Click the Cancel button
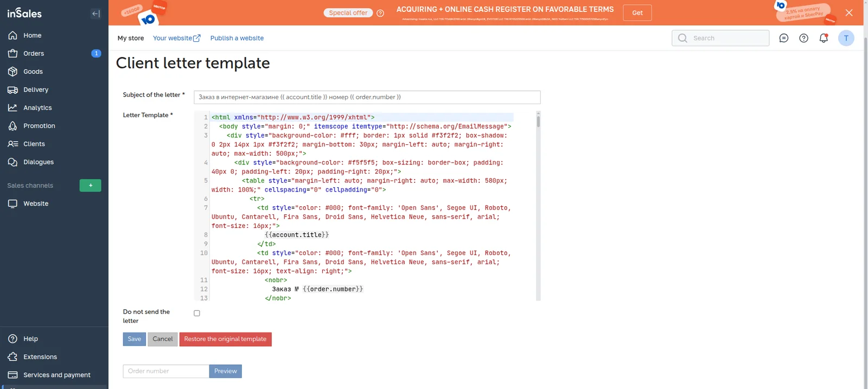The image size is (868, 389). coord(163,339)
